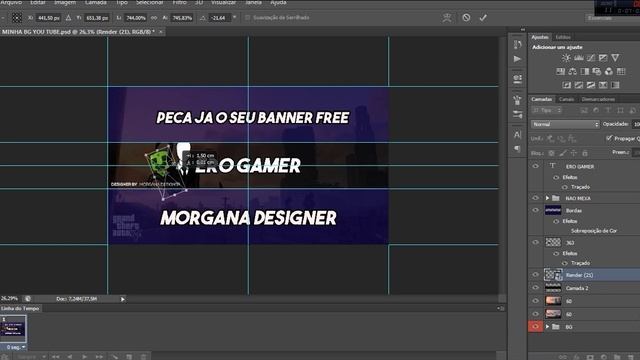Toggle the Propagar checkbox
This screenshot has height=360, width=640.
click(609, 138)
